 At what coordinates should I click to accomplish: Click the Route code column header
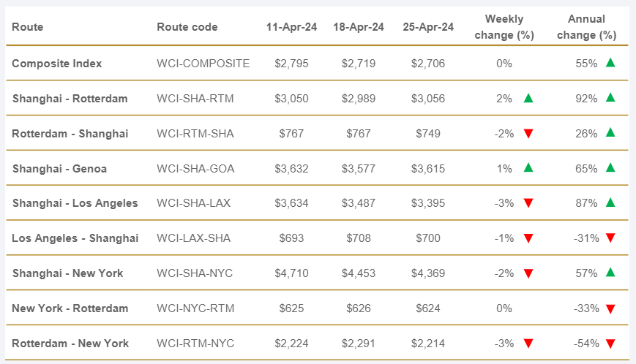coord(187,27)
